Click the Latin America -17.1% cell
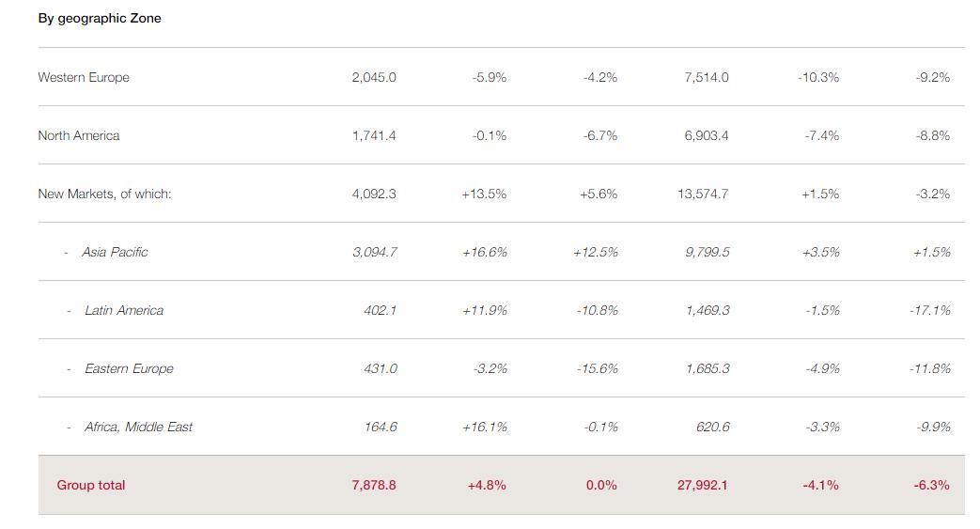This screenshot has height=529, width=980. coord(930,310)
